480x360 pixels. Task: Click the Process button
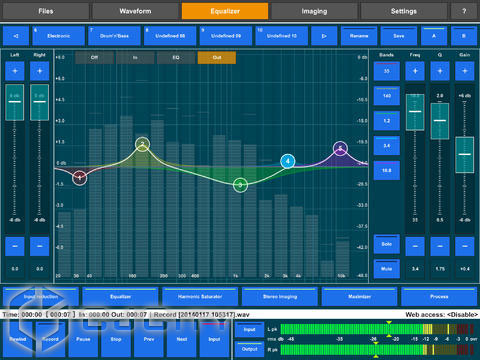[x=439, y=296]
